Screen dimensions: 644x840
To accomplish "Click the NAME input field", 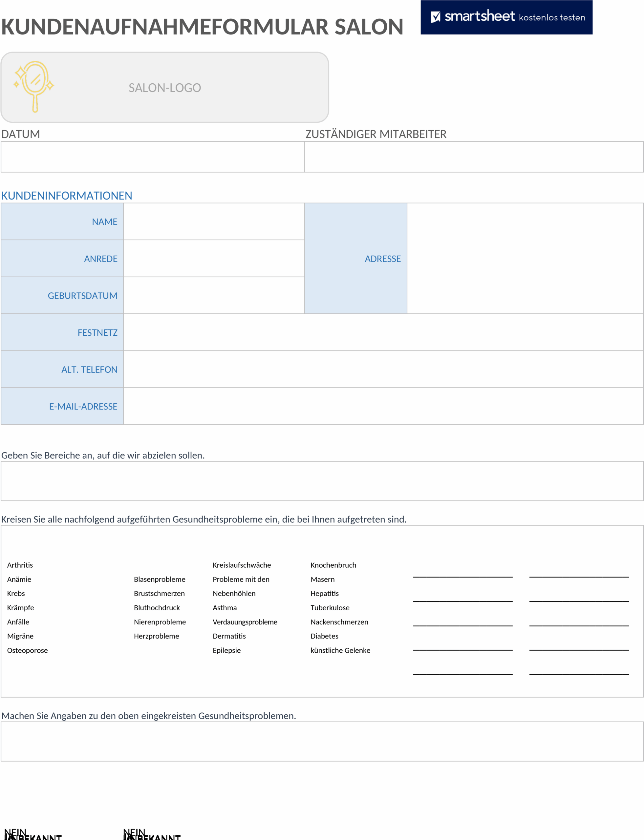I will point(214,221).
